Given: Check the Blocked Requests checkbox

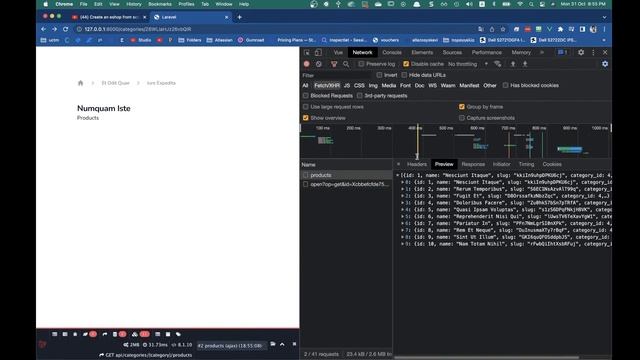Looking at the screenshot, I should [x=306, y=96].
